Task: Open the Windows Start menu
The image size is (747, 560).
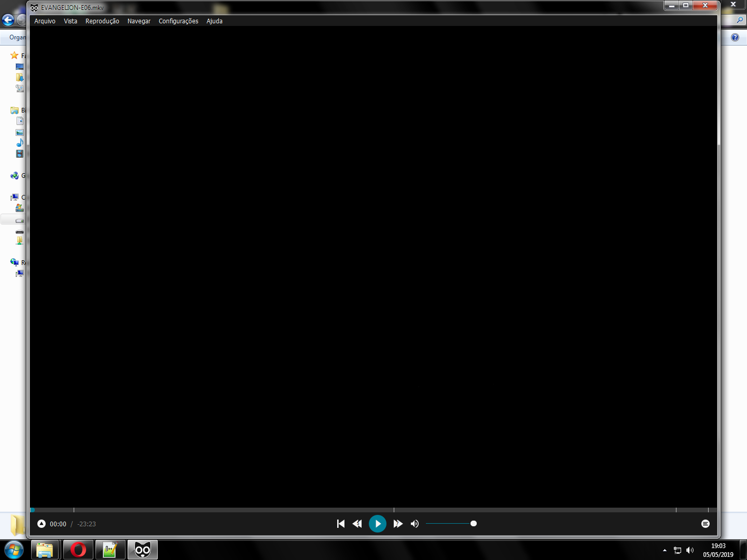Action: pos(13,550)
